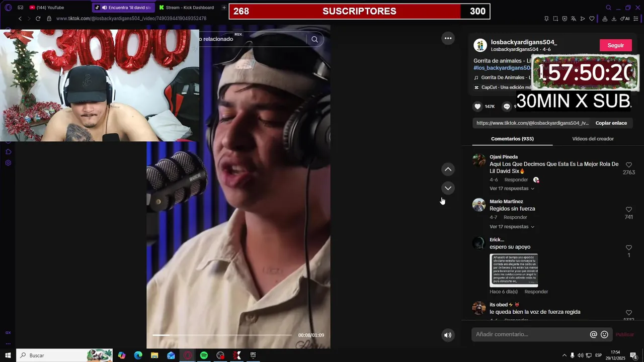Open Microsoft Edge from the taskbar
This screenshot has height=362, width=644.
138,355
